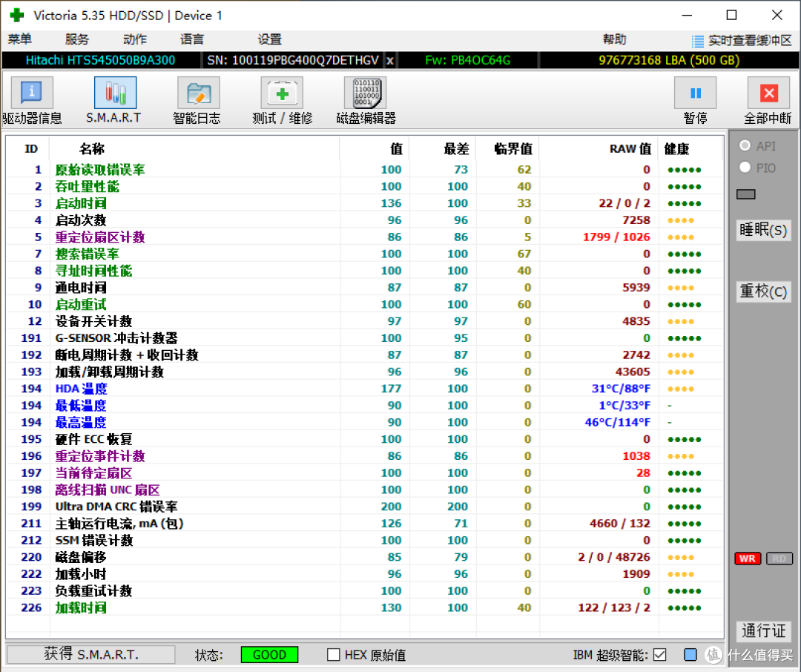Screen dimensions: 801x672
Task: Open the 帮助 menu
Action: pos(615,39)
